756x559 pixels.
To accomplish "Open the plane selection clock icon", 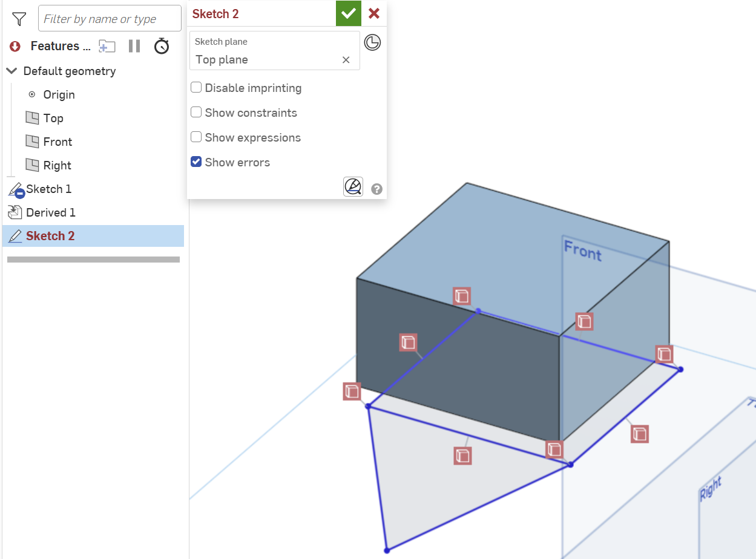I will [372, 42].
